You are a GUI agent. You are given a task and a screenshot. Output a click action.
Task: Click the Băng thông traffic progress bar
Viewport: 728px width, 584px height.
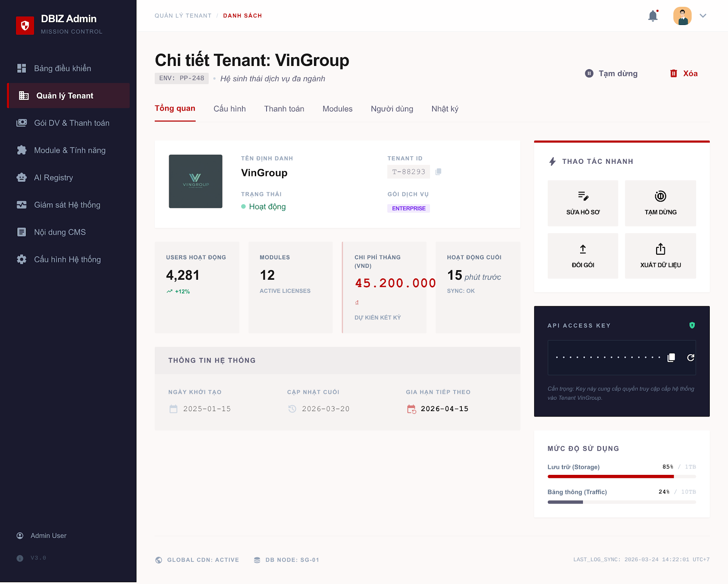[x=622, y=502]
